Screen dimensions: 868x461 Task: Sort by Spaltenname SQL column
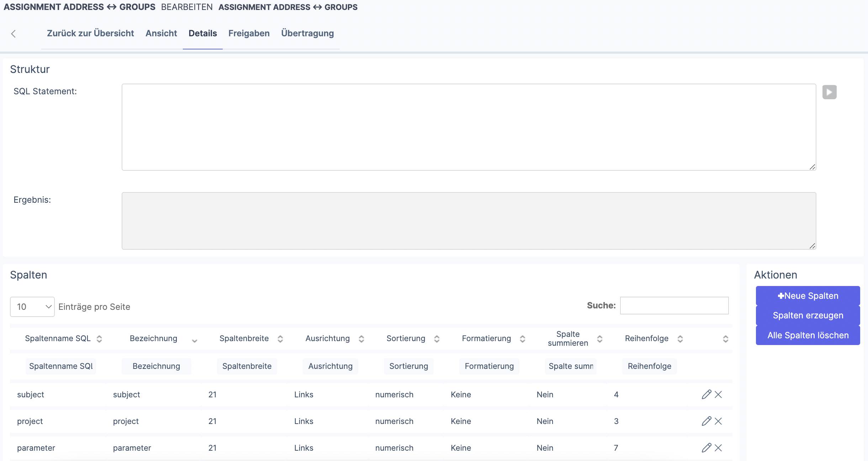click(58, 339)
